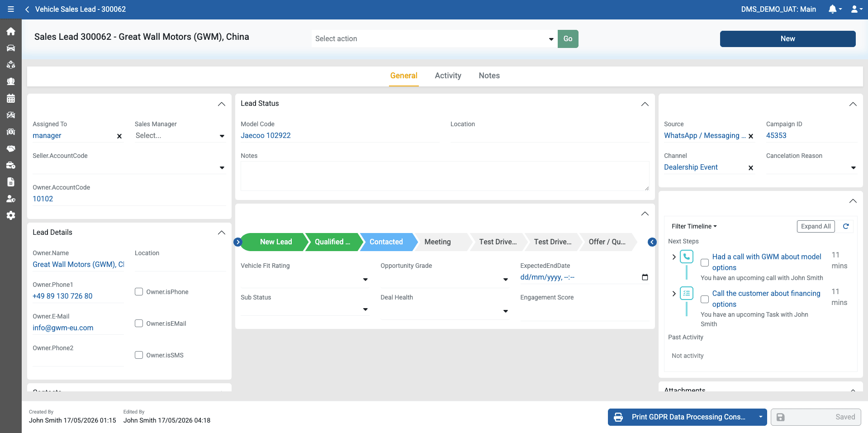Viewport: 868px width, 433px height.
Task: Go back using the header arrow
Action: click(x=27, y=9)
